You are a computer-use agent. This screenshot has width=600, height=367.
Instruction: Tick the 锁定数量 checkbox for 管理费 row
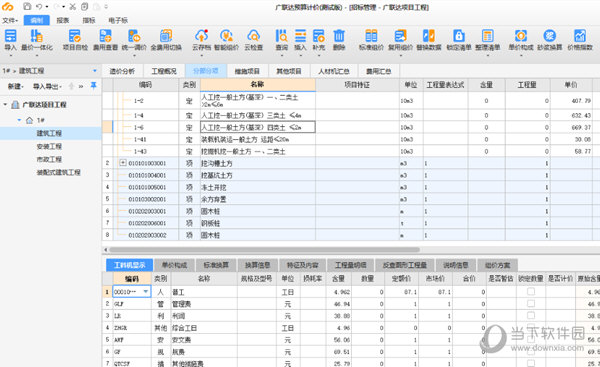531,303
